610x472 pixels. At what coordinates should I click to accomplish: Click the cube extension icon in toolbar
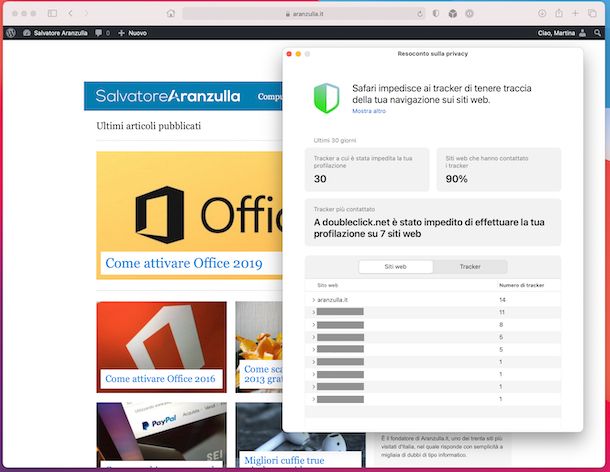coord(452,14)
